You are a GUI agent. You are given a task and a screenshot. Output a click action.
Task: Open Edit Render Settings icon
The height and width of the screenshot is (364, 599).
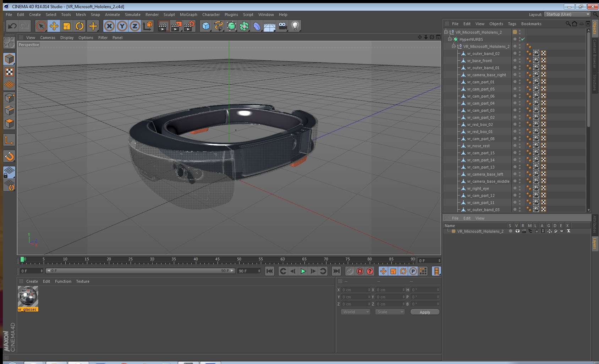[x=189, y=26]
